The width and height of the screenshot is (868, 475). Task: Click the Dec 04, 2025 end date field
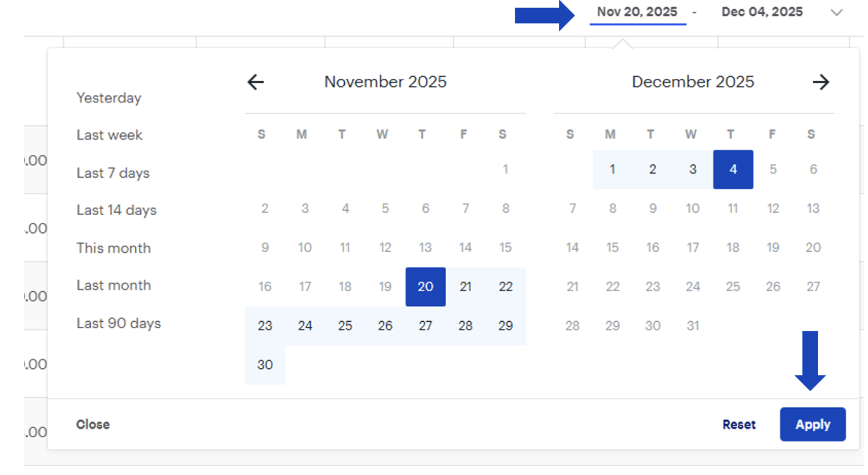pos(762,12)
